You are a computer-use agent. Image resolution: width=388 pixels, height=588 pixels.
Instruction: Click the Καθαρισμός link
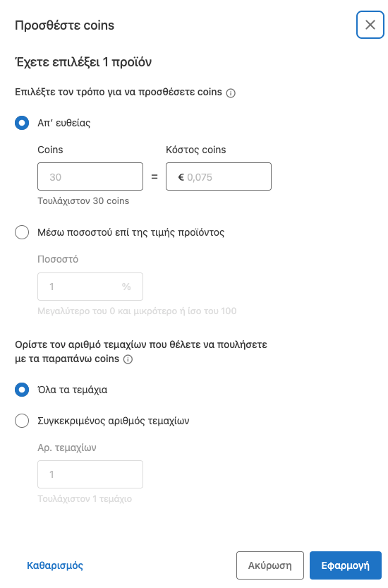[55, 565]
